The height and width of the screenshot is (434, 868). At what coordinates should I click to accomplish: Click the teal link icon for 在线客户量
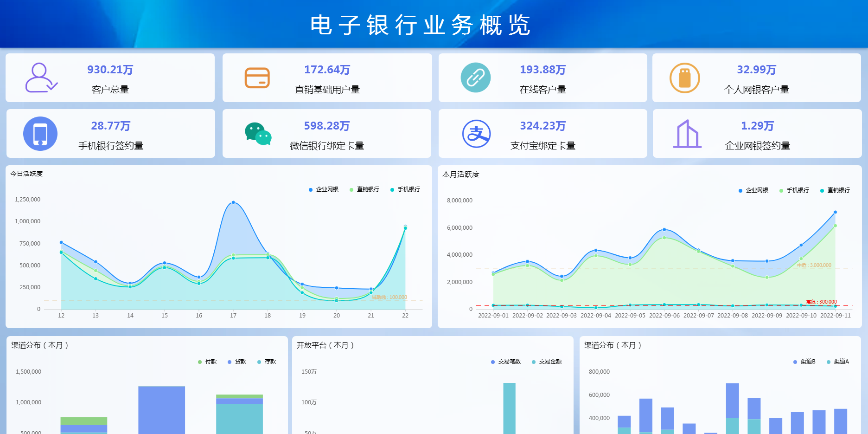[x=475, y=78]
